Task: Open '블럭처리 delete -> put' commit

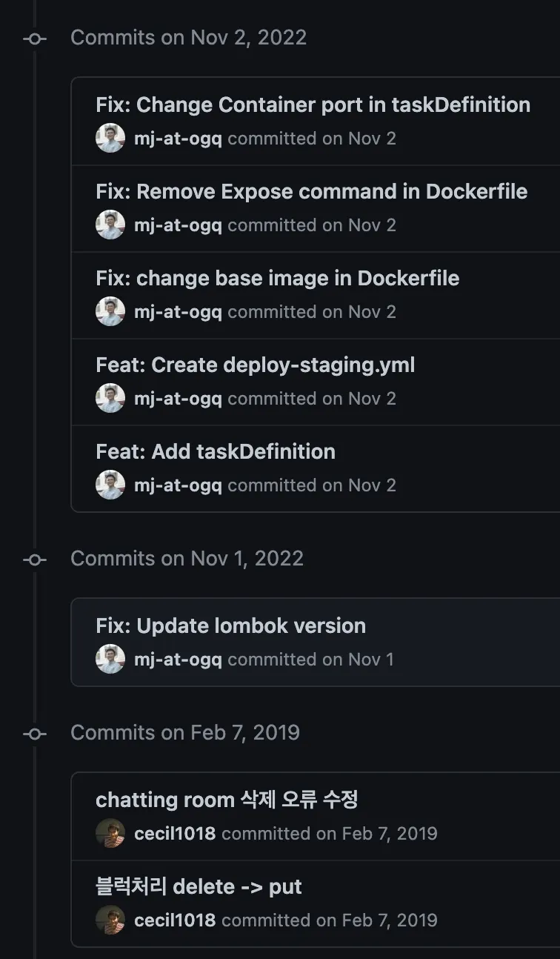Action: pyautogui.click(x=199, y=887)
